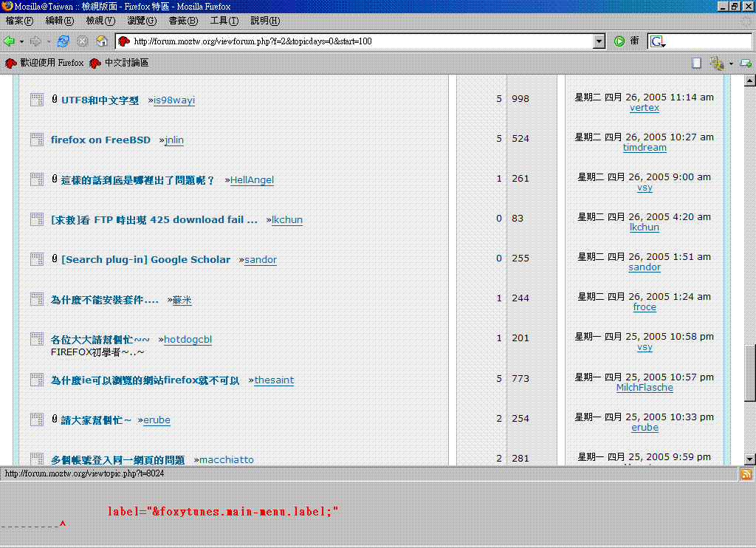Click the tool icon beside blank page icon
756x548 pixels.
[716, 64]
